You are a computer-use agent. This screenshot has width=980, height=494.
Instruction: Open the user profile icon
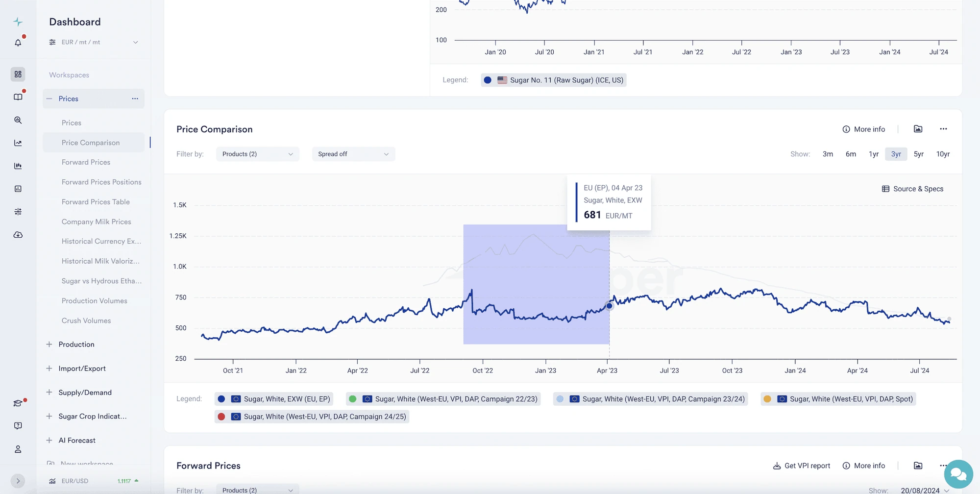(18, 449)
